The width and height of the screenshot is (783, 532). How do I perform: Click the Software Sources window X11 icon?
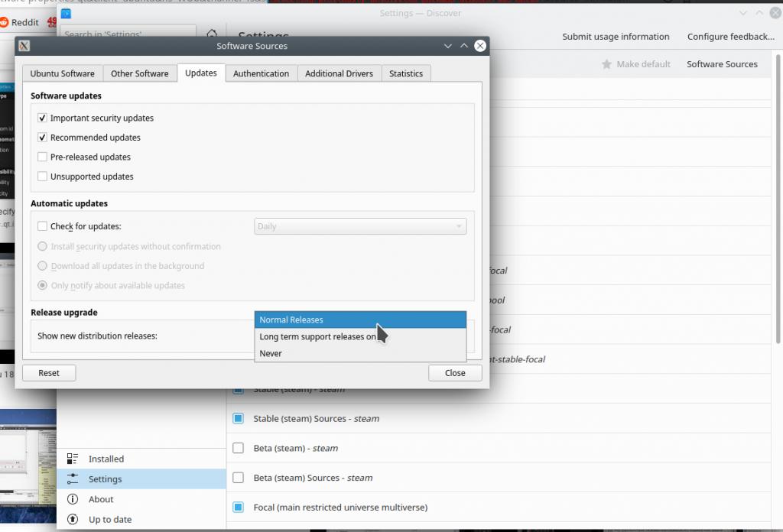pyautogui.click(x=24, y=46)
